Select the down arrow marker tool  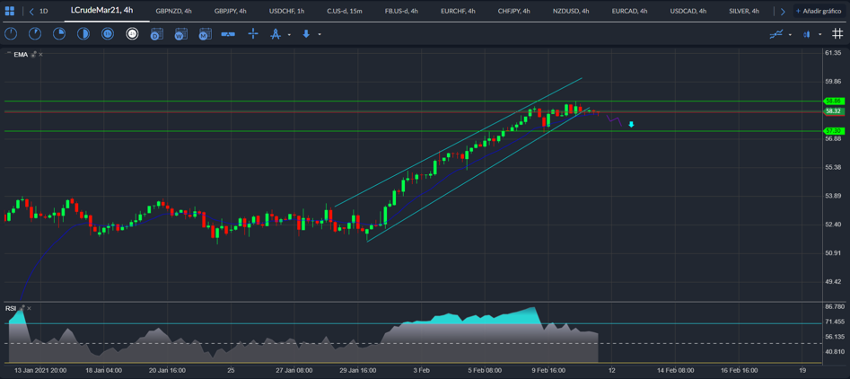pos(306,34)
